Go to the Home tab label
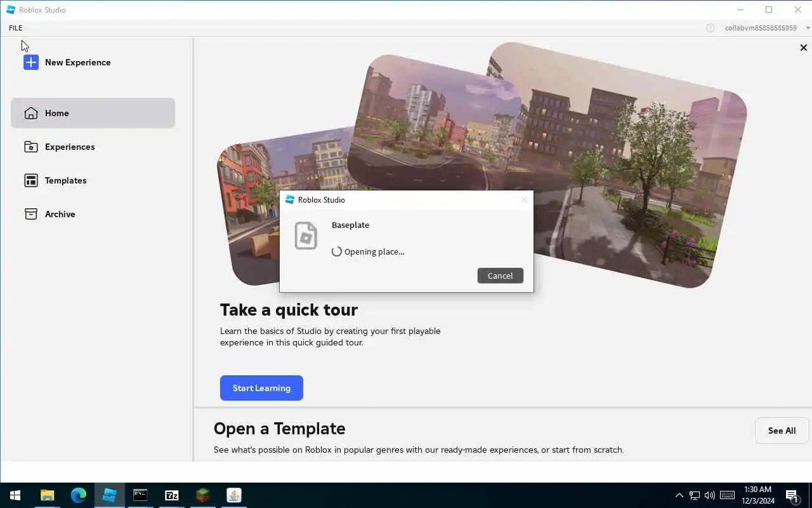This screenshot has height=508, width=812. click(x=56, y=113)
